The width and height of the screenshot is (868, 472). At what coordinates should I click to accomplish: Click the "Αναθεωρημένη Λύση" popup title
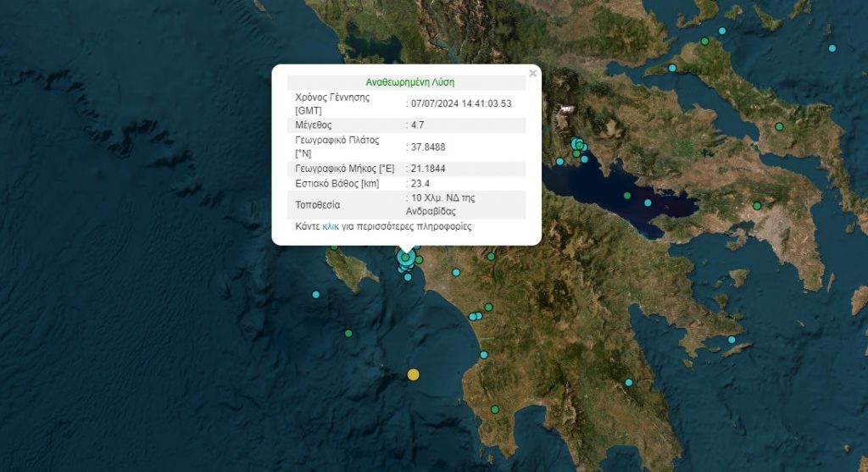coord(406,83)
